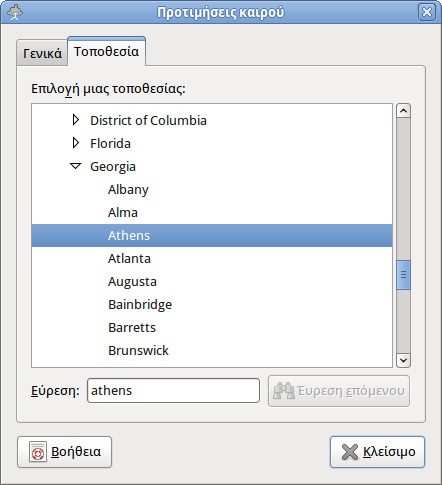Image resolution: width=442 pixels, height=485 pixels.
Task: Click the scroll up arrow of list
Action: coord(403,111)
